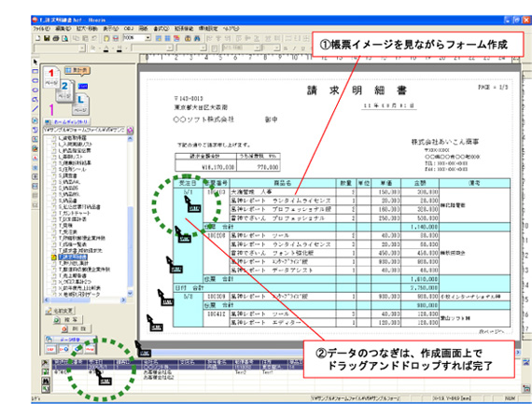Click the 集計表 button

pyautogui.click(x=77, y=70)
